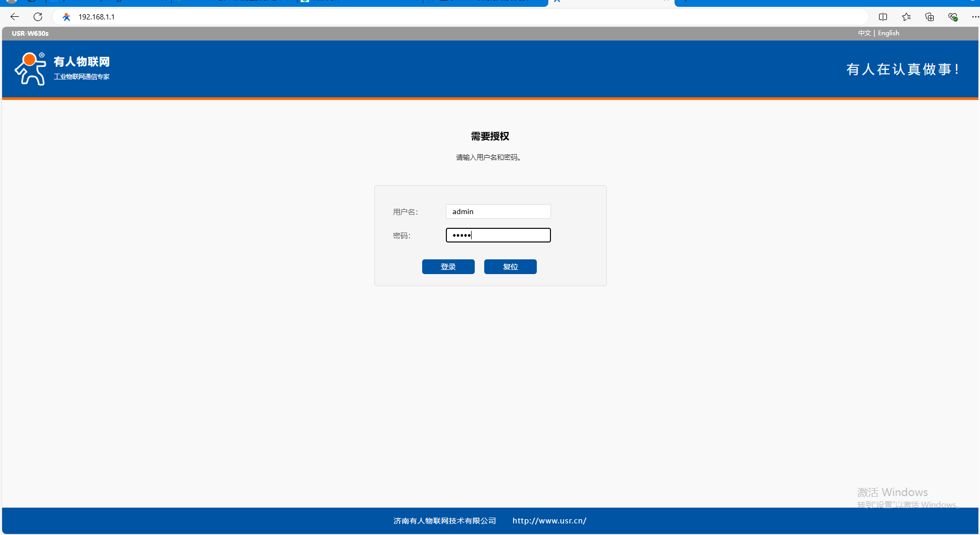Focus the 密码 password field
Image resolution: width=980 pixels, height=535 pixels.
[498, 235]
